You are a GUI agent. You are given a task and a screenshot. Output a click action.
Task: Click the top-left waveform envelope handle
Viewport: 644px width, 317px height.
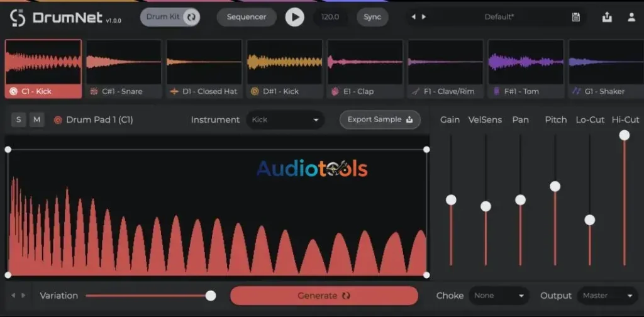pyautogui.click(x=8, y=150)
